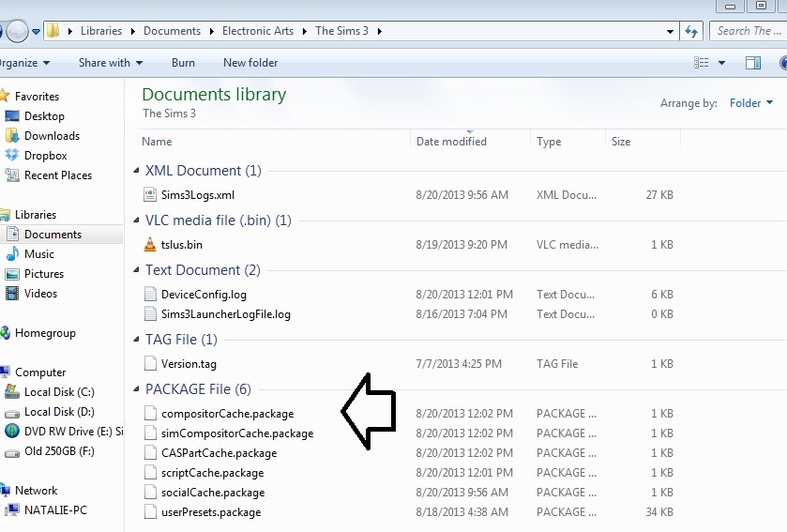Screen dimensions: 787x532
Task: Click the Sims3Logs.xml file icon
Action: point(150,195)
